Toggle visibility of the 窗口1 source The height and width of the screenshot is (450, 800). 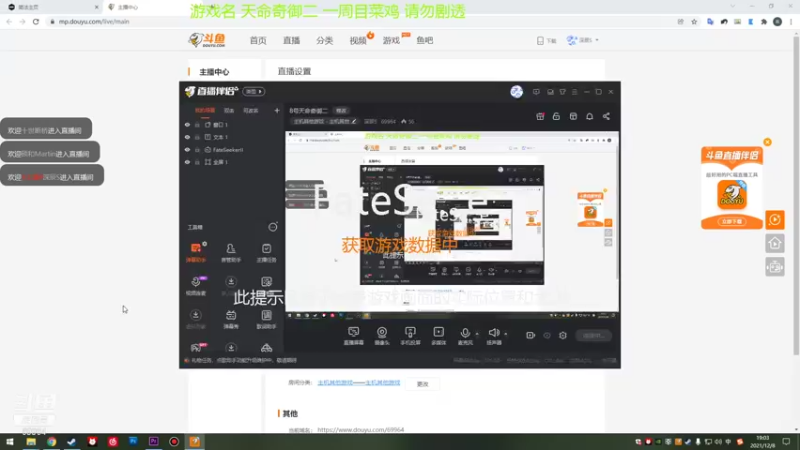coord(187,124)
